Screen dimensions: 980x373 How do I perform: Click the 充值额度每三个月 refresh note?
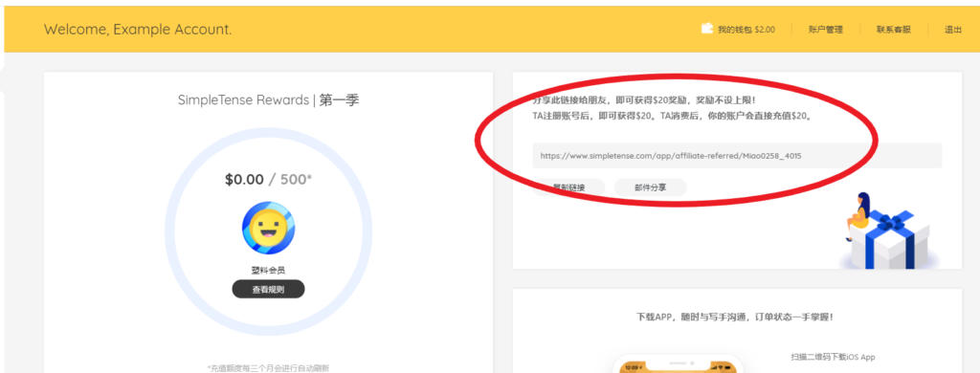(268, 368)
